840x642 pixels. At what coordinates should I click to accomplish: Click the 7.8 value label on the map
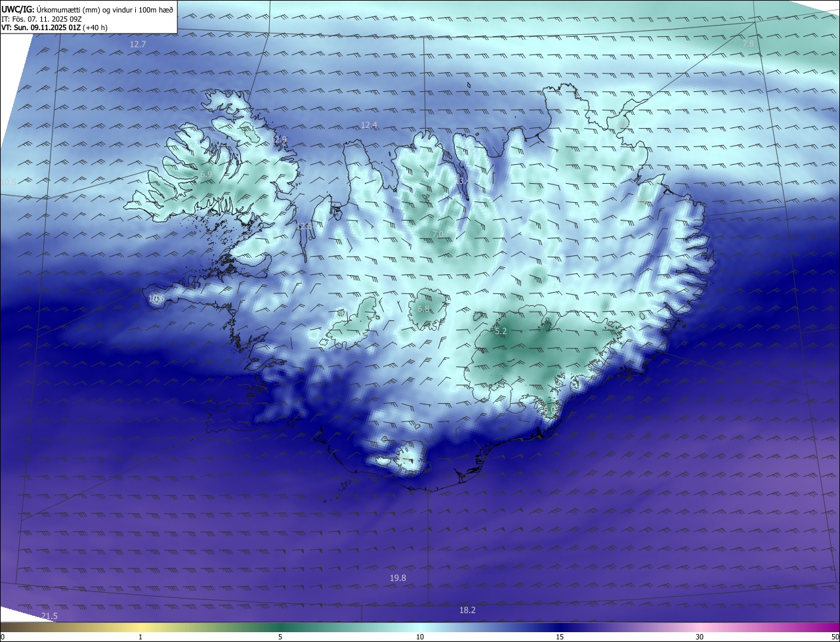tap(748, 43)
